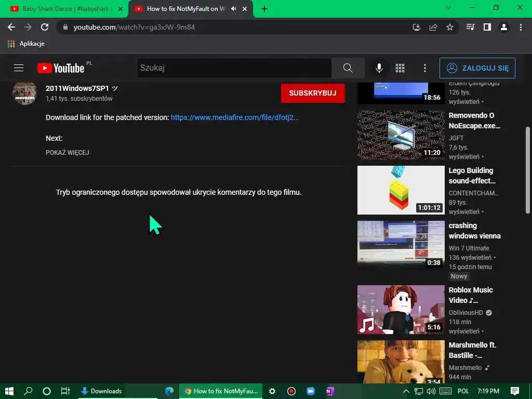Toggle the Chrome side panel
Image resolution: width=532 pixels, height=399 pixels.
487,27
